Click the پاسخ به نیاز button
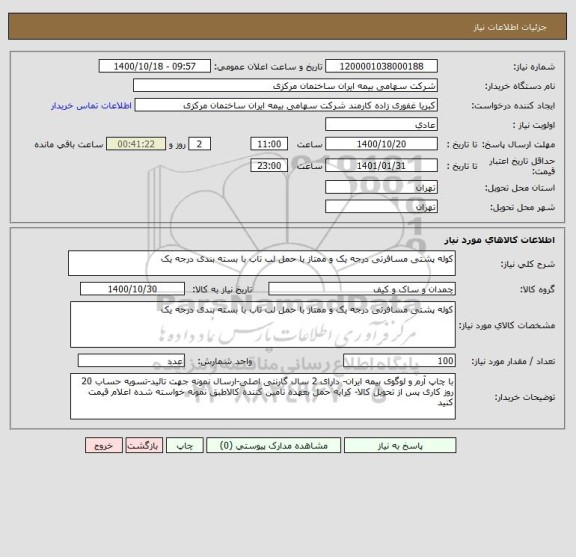 click(x=400, y=445)
